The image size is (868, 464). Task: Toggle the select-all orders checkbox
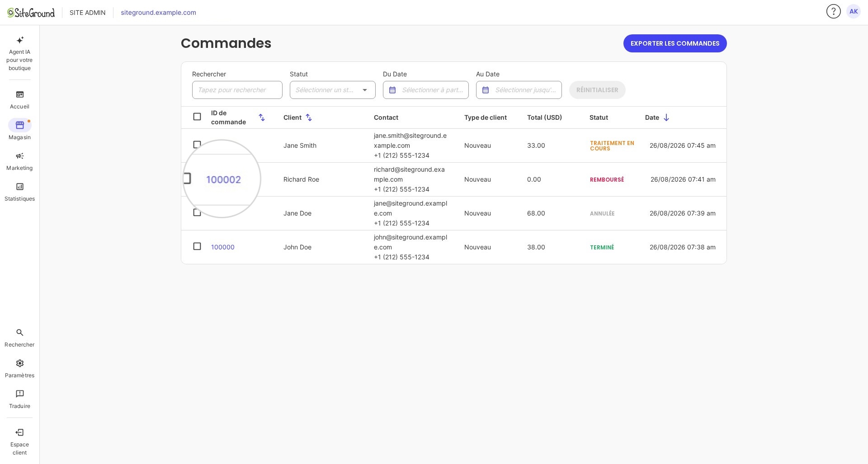(x=197, y=117)
